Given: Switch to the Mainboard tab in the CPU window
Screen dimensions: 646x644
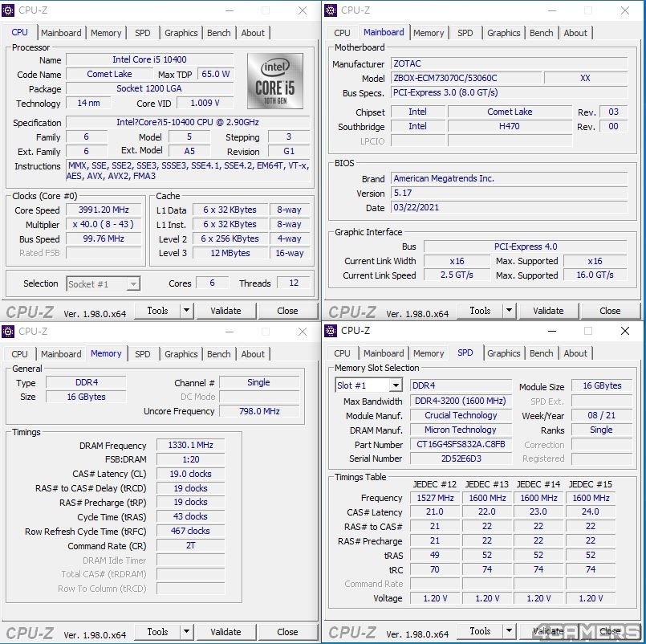Looking at the screenshot, I should click(61, 33).
